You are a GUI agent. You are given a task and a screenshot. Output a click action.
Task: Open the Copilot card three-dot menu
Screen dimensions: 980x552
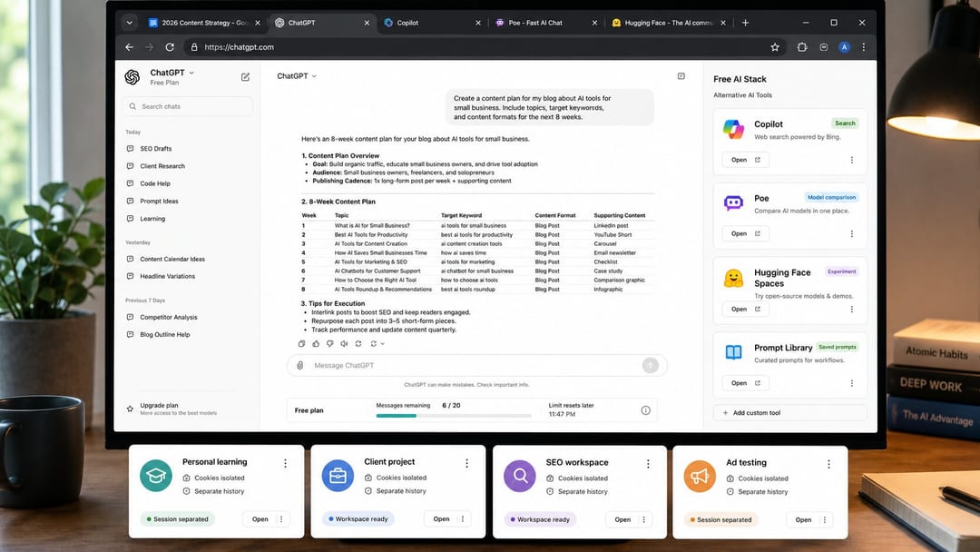pyautogui.click(x=852, y=160)
